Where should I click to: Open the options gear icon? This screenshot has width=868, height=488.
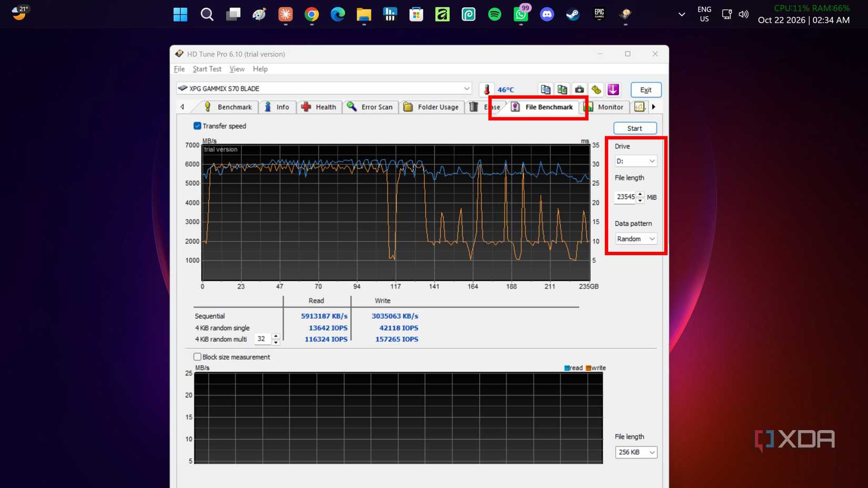596,89
